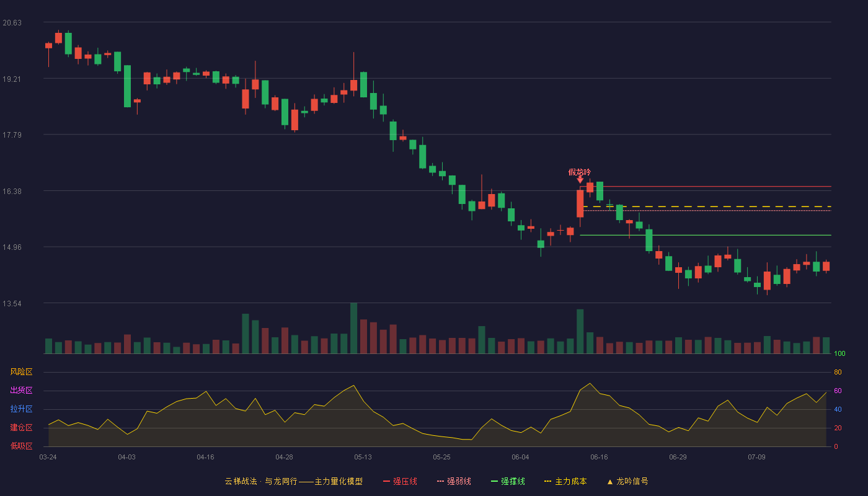
Task: Click the pink dotted 强弱线 legend mark
Action: coord(441,481)
